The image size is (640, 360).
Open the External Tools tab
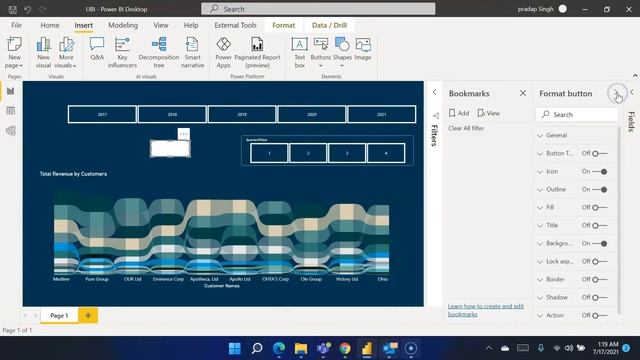pos(235,25)
